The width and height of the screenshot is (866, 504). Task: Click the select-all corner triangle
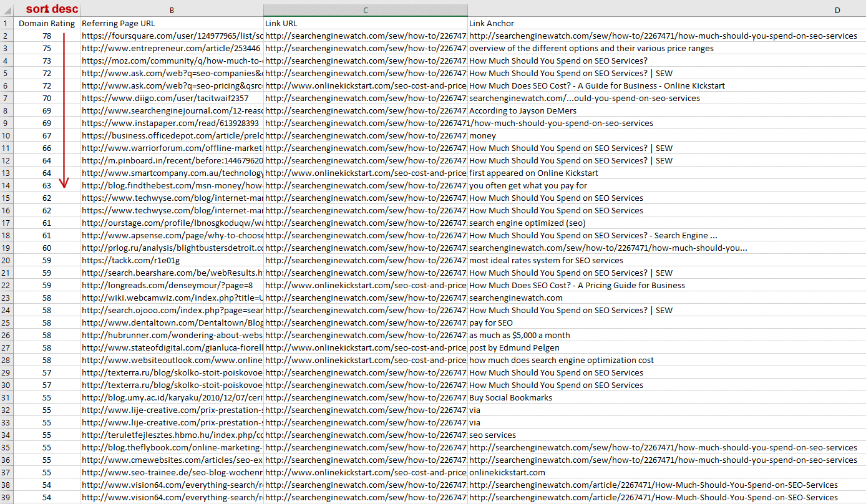coord(6,11)
